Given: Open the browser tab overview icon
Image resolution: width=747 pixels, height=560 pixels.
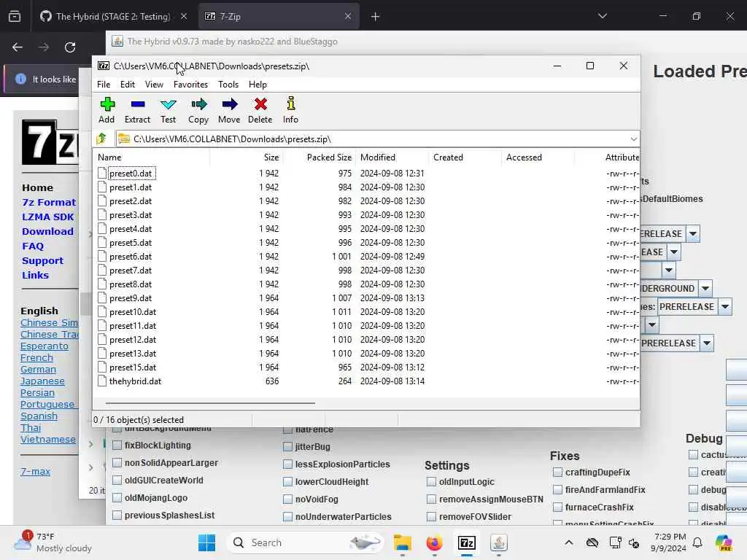Looking at the screenshot, I should [15, 16].
